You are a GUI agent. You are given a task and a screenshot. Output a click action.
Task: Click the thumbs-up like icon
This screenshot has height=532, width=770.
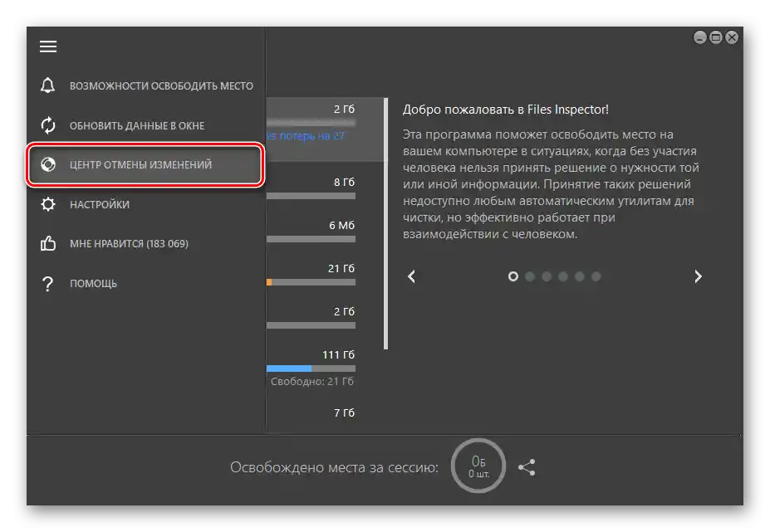click(x=47, y=243)
